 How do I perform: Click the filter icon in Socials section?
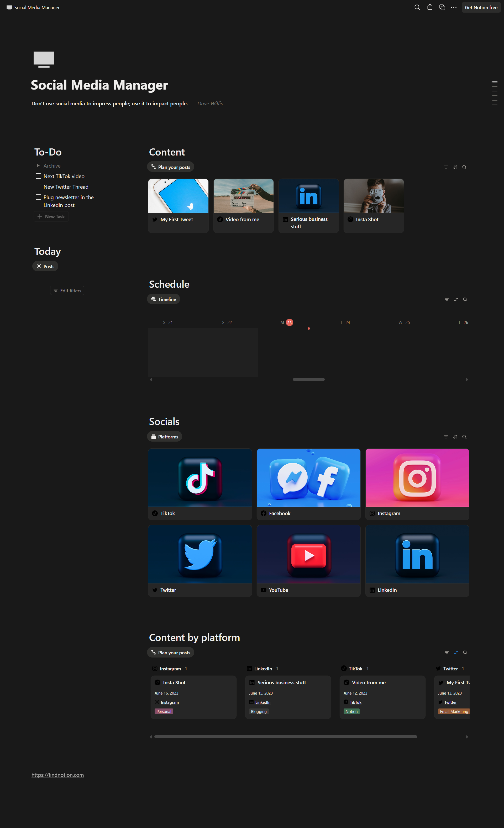tap(446, 437)
